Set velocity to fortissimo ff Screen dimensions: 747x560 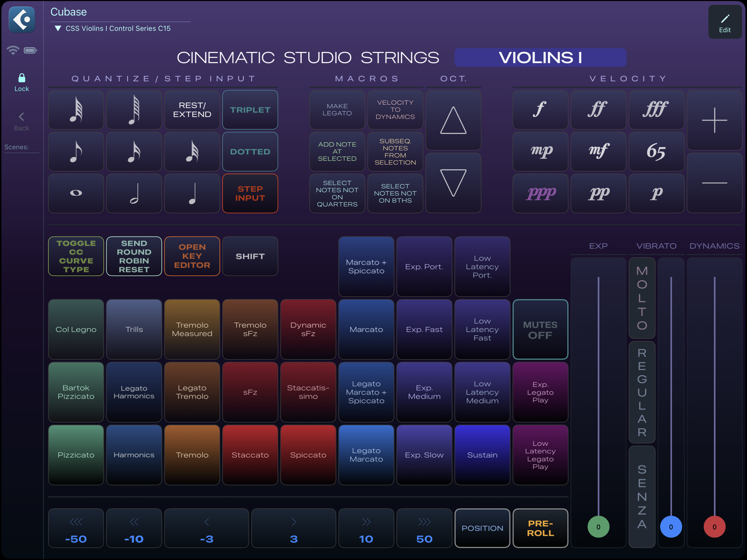pyautogui.click(x=598, y=110)
